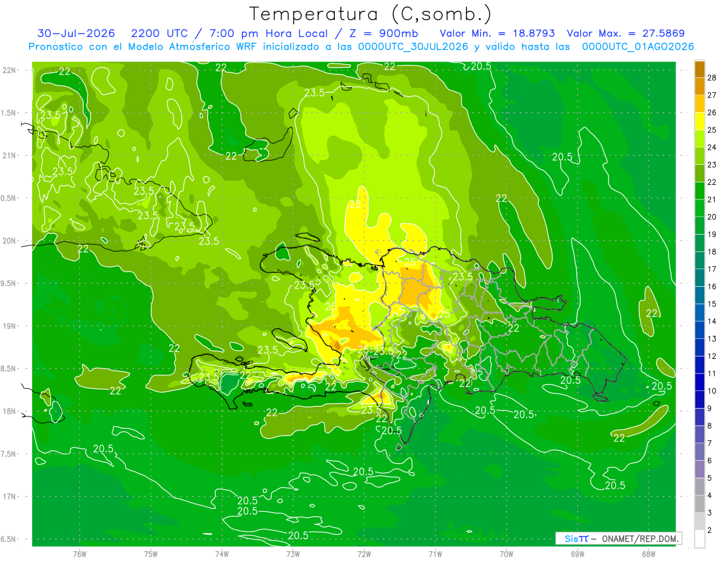This screenshot has height=562, width=728.
Task: Click the 17N latitude axis label
Action: click(x=9, y=497)
